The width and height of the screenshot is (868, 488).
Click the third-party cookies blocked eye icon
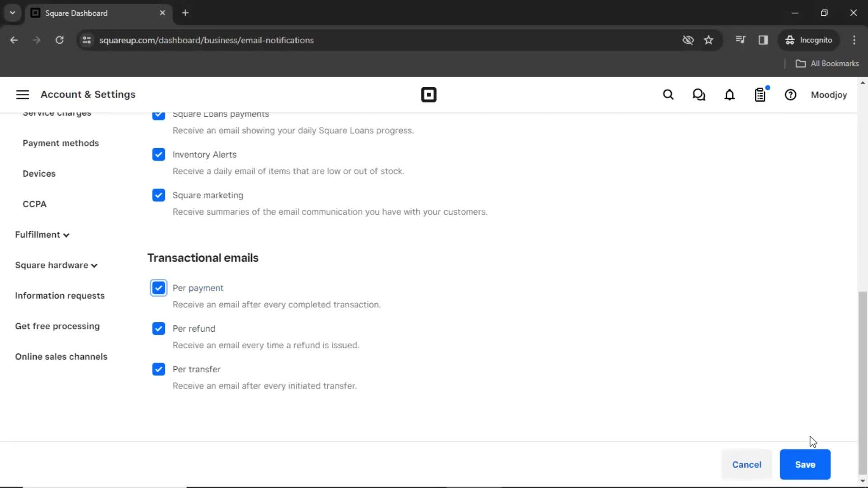pos(688,40)
